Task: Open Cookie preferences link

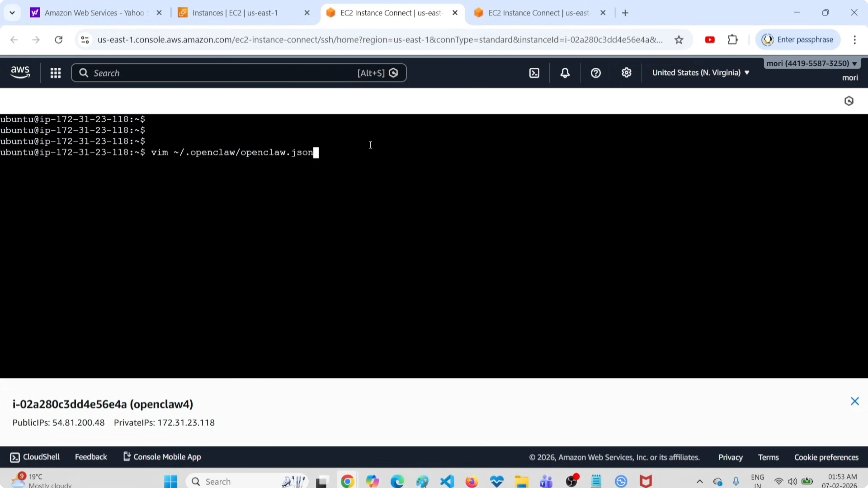Action: point(826,457)
